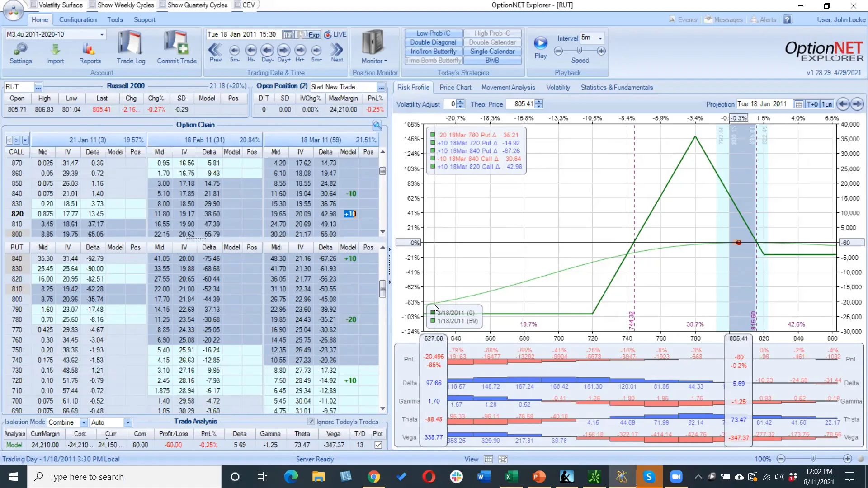868x488 pixels.
Task: Open the Support ribbon tab
Action: (145, 20)
